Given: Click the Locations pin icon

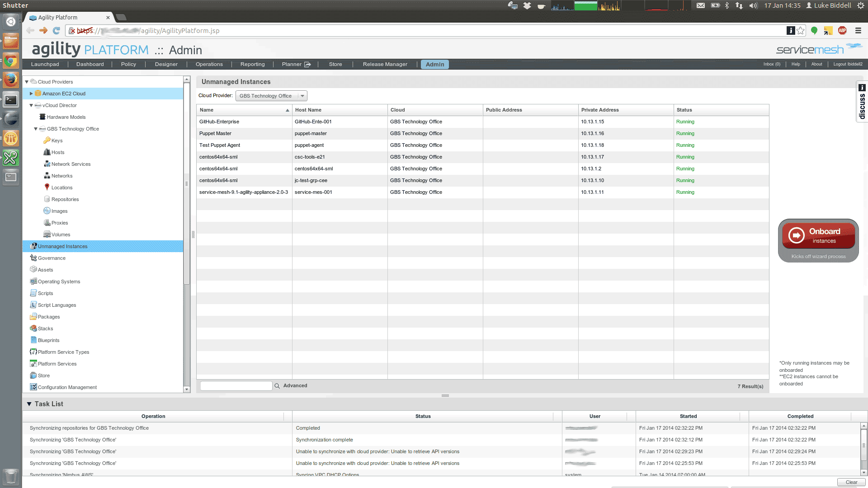Looking at the screenshot, I should tap(47, 187).
